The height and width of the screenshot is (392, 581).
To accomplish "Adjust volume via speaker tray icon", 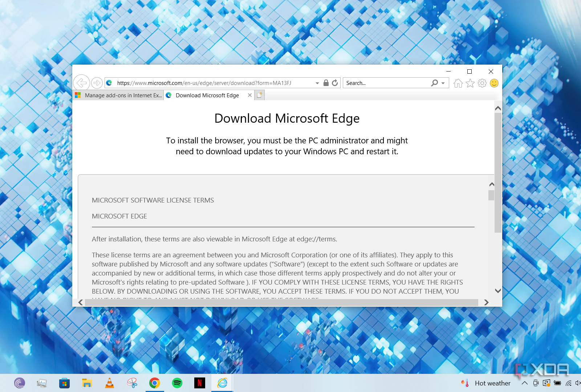I will click(x=577, y=383).
